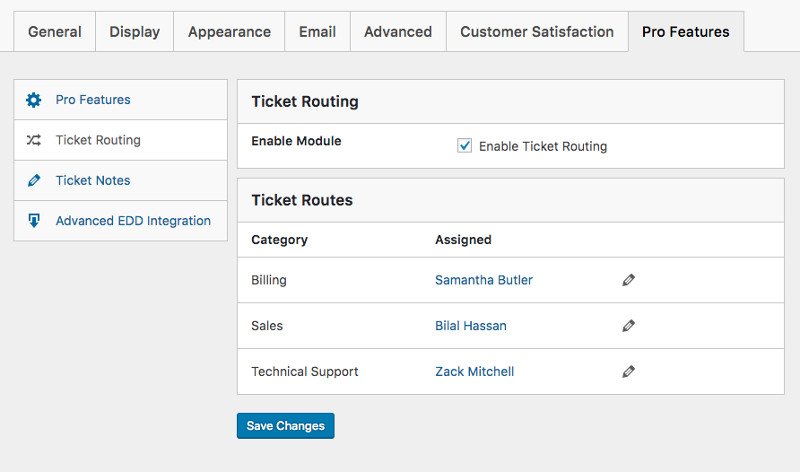Open Ticket Notes in the sidebar

[93, 181]
